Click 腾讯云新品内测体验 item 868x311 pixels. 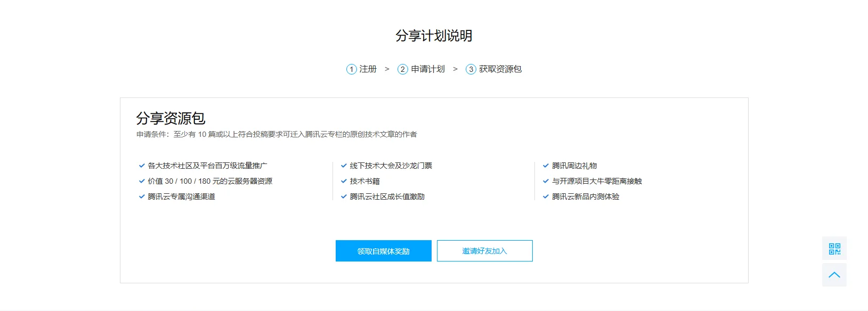point(586,197)
